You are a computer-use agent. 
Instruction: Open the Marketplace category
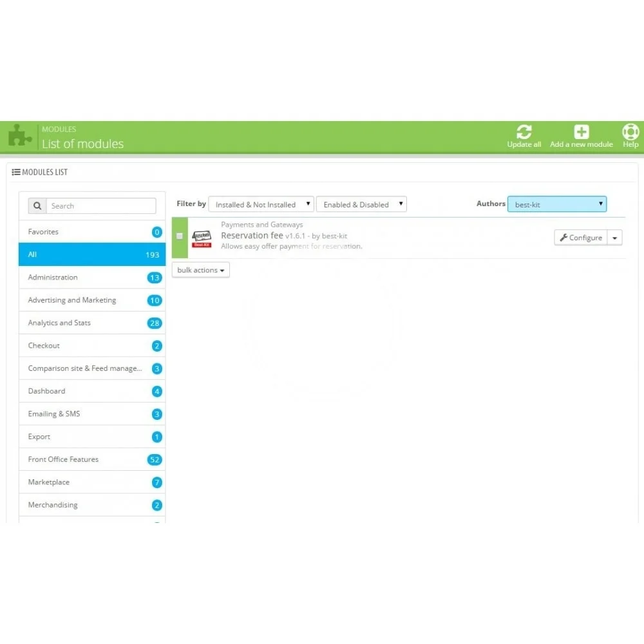pos(91,482)
